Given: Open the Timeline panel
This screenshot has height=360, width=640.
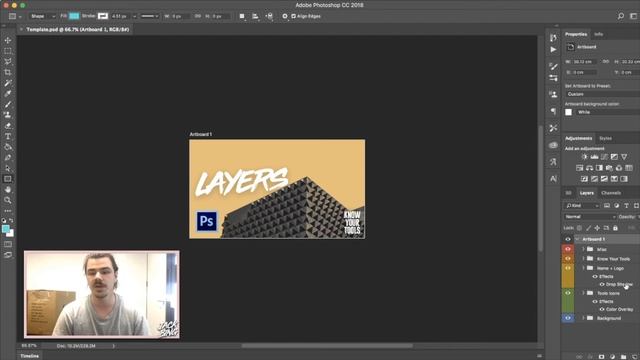Looking at the screenshot, I should (x=30, y=356).
